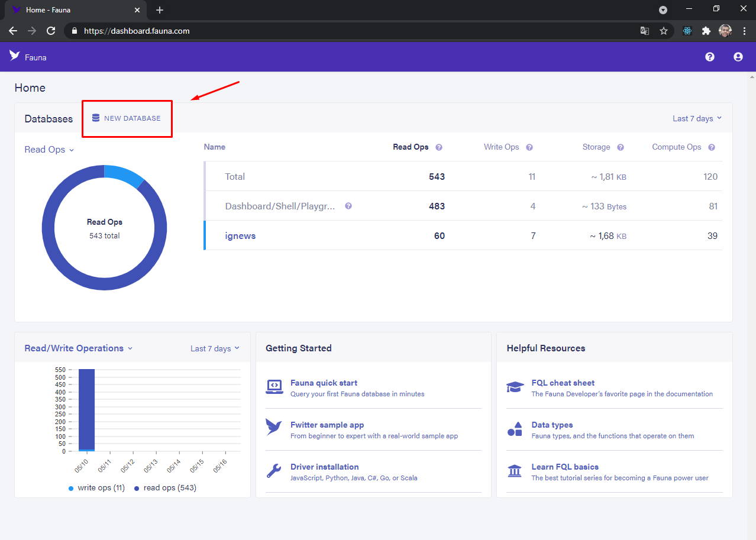Screen dimensions: 756x540
Task: Click the NEW DATABASE button
Action: (127, 118)
